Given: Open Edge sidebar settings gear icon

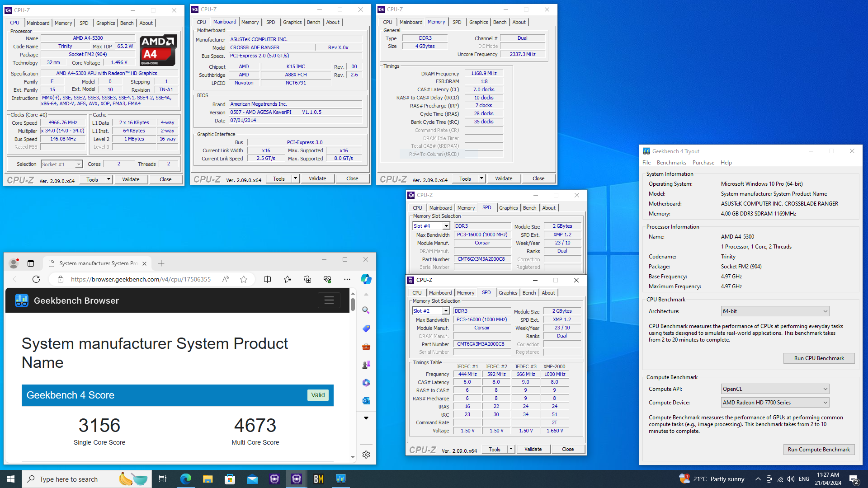Looking at the screenshot, I should 366,455.
